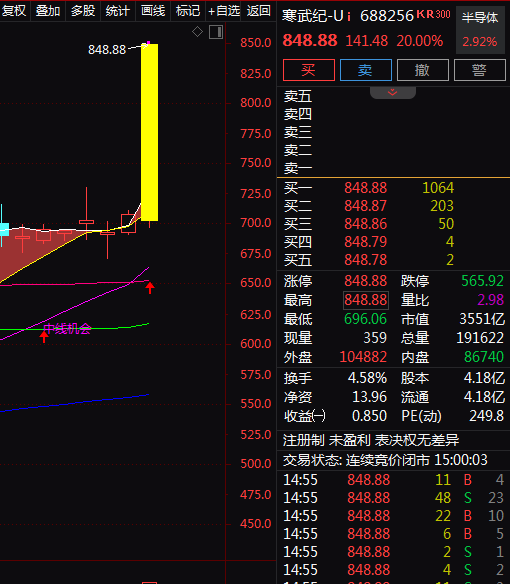This screenshot has height=584, width=510.
Task: Click the 848.88 high label on chart
Action: point(107,50)
